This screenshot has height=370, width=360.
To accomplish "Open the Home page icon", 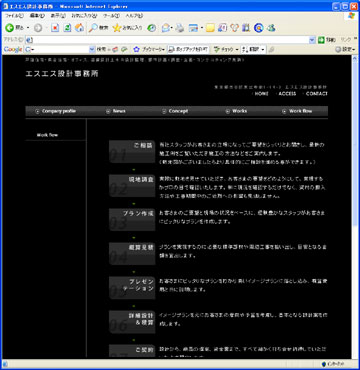I will point(79,28).
